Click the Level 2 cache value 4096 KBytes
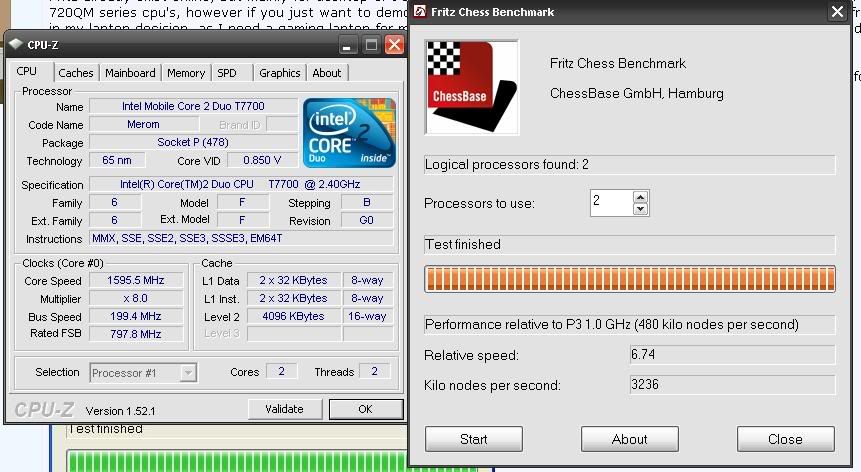The width and height of the screenshot is (861, 472). (x=293, y=316)
